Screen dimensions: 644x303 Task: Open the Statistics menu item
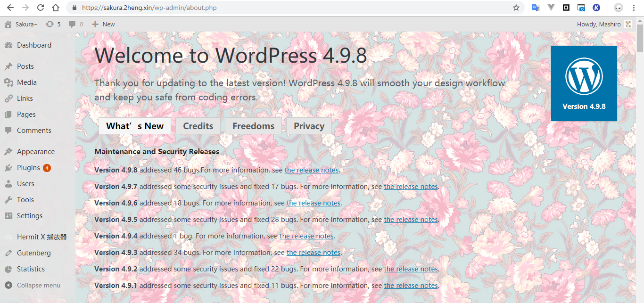pyautogui.click(x=38, y=269)
